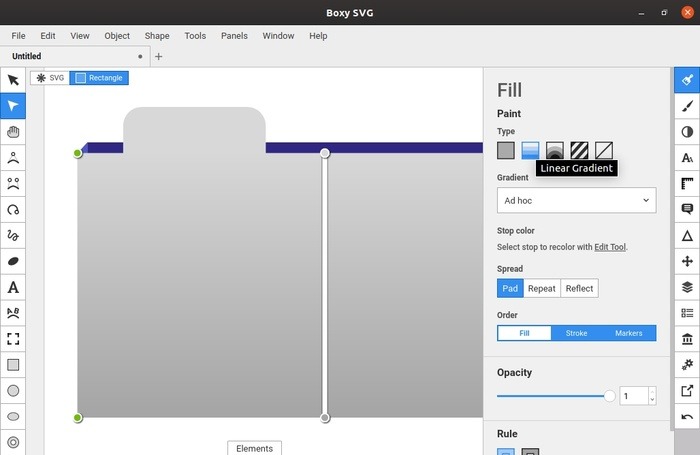Viewport: 700px width, 455px height.
Task: Open the Stroke panel brush icon
Action: click(687, 106)
